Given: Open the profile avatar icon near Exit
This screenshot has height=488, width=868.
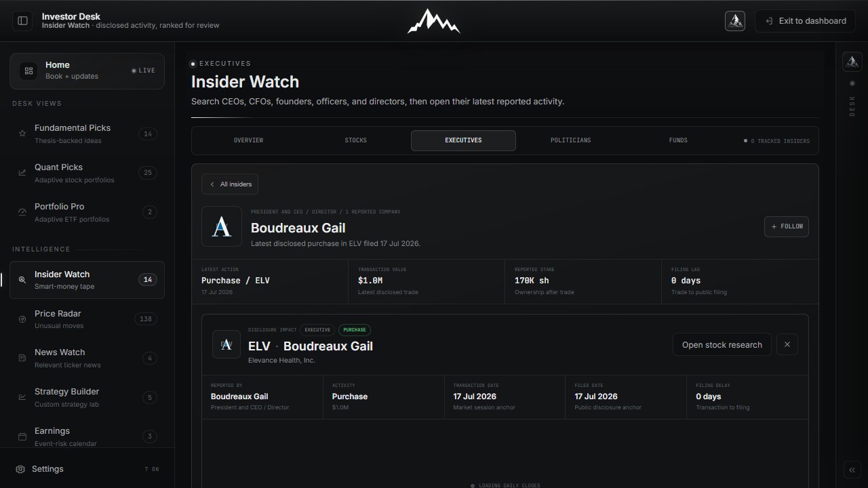Looking at the screenshot, I should [735, 21].
